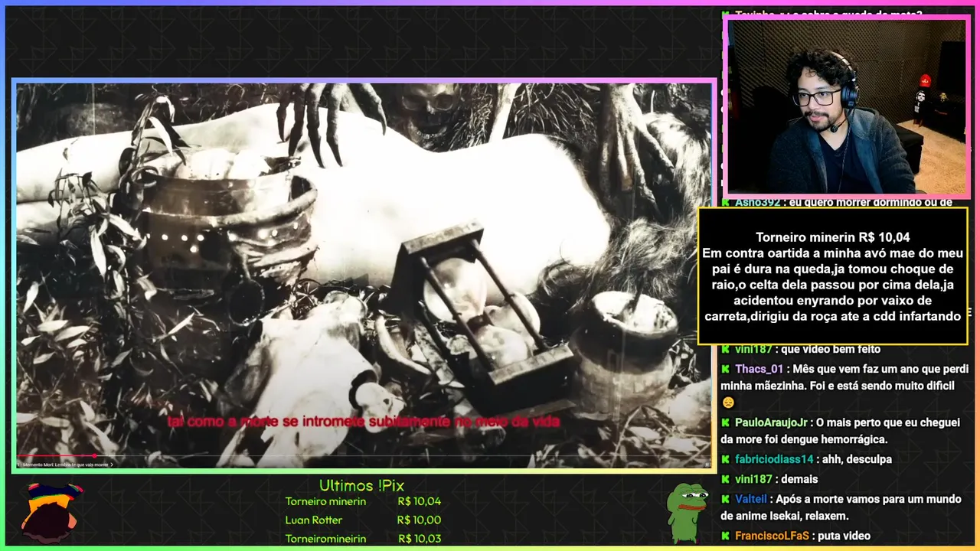
Task: Click the amount 'R$ 10,00' in Pix list
Action: click(420, 520)
